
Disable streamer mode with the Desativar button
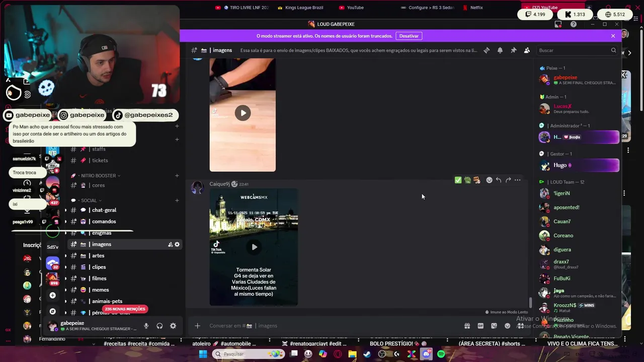coord(409,36)
